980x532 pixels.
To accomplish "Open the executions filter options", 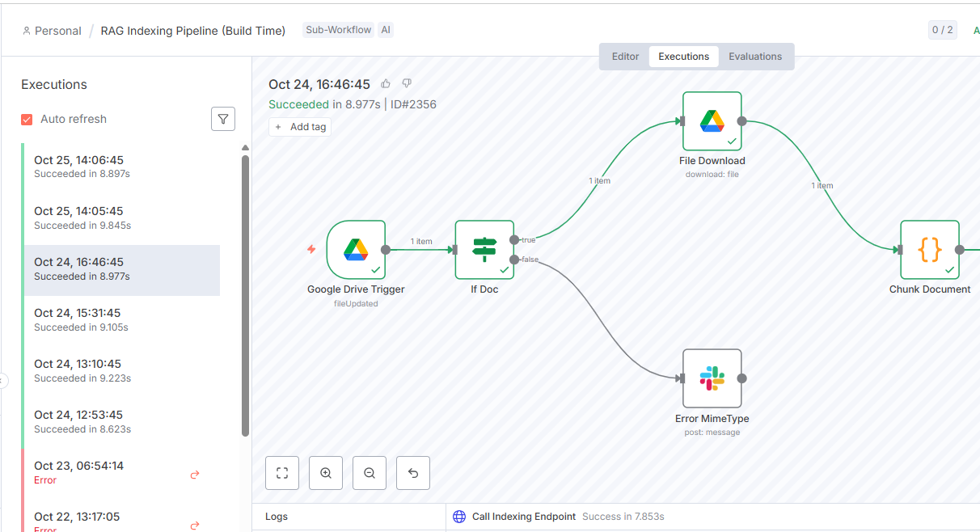I will pos(223,118).
